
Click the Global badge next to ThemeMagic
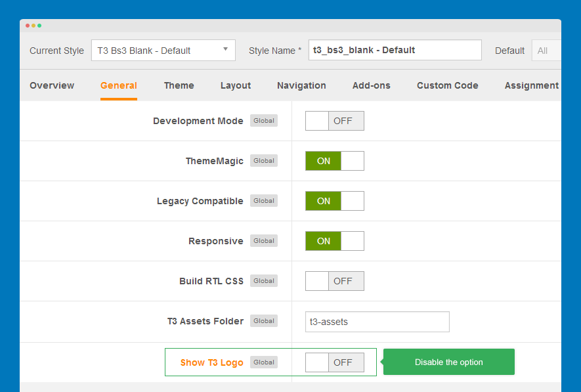[x=264, y=161]
